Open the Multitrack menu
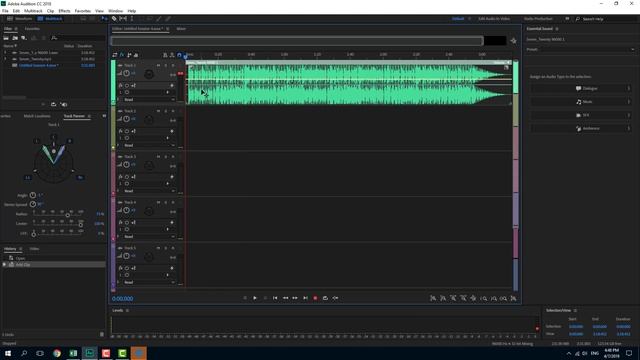 tap(33, 11)
